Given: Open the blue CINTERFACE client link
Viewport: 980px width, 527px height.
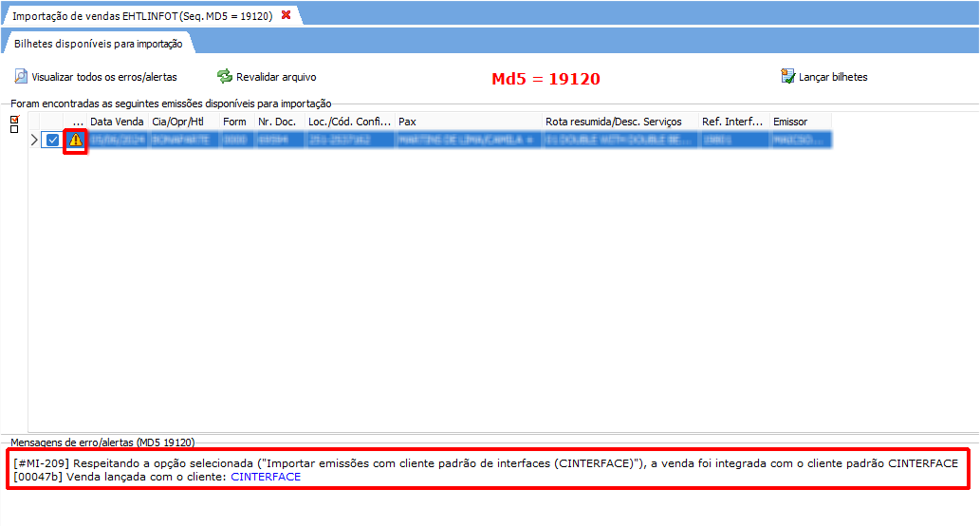Looking at the screenshot, I should (x=266, y=477).
